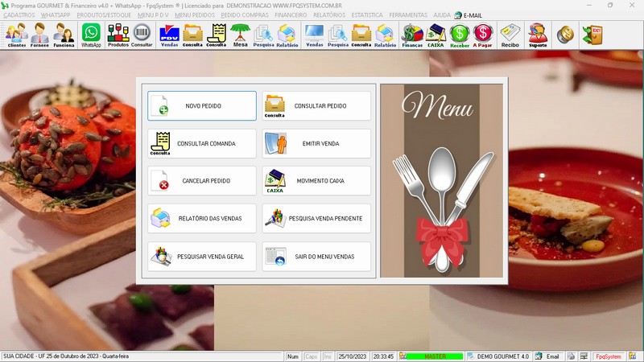This screenshot has width=644, height=362.
Task: Click the Consultar barcode icon
Action: tap(142, 35)
